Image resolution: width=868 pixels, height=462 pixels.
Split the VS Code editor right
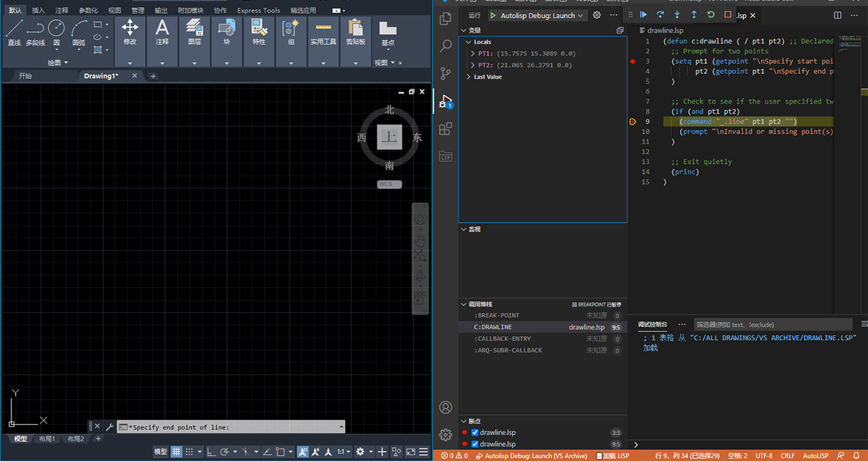point(837,15)
